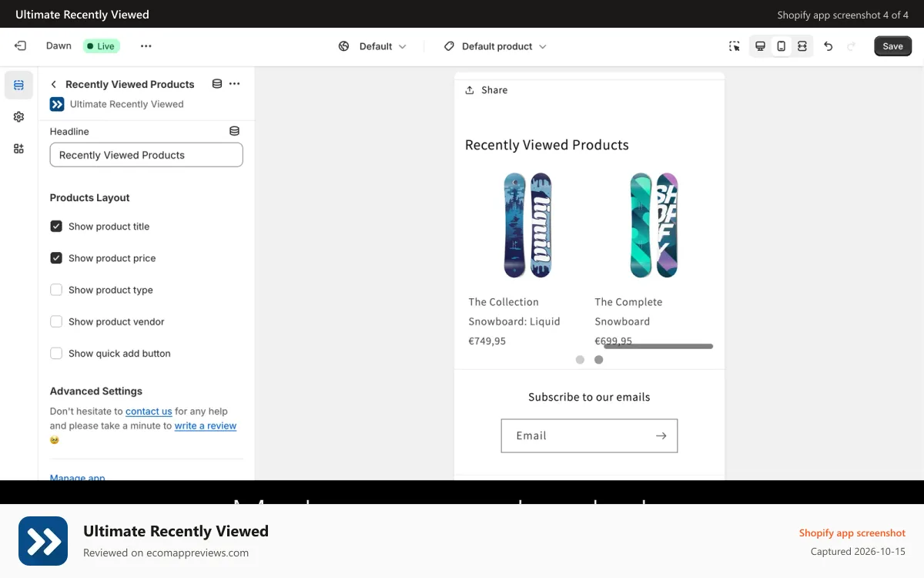924x578 pixels.
Task: Click the horizontal scrollbar under products
Action: pyautogui.click(x=658, y=347)
